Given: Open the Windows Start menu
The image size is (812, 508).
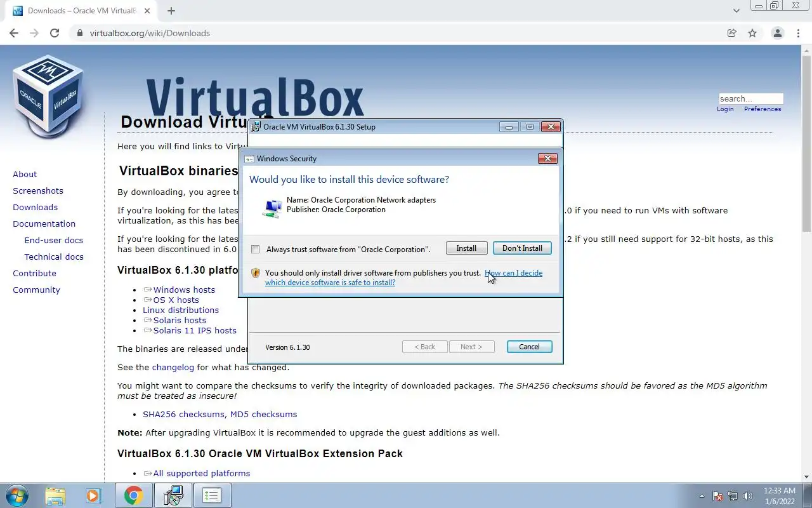Looking at the screenshot, I should [16, 495].
